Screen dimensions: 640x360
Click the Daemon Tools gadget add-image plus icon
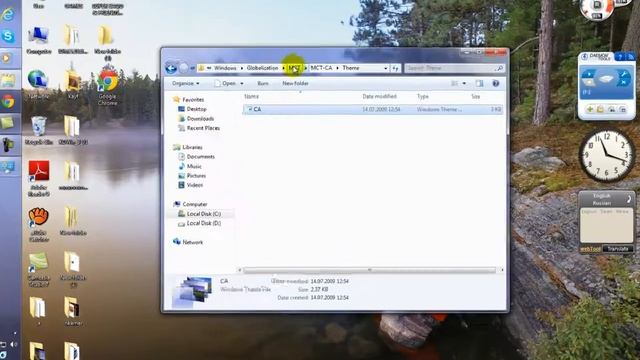click(590, 109)
